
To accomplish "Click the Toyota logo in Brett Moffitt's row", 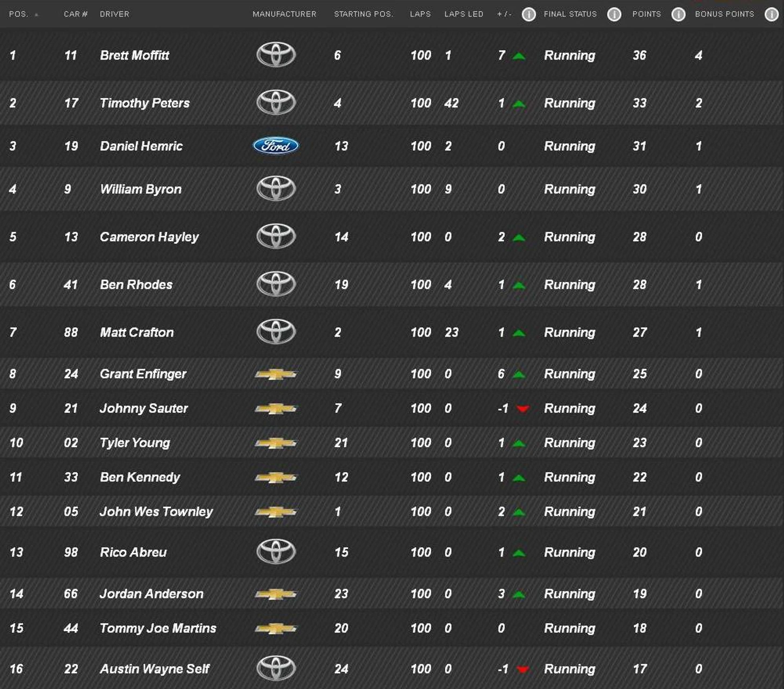I will point(276,55).
